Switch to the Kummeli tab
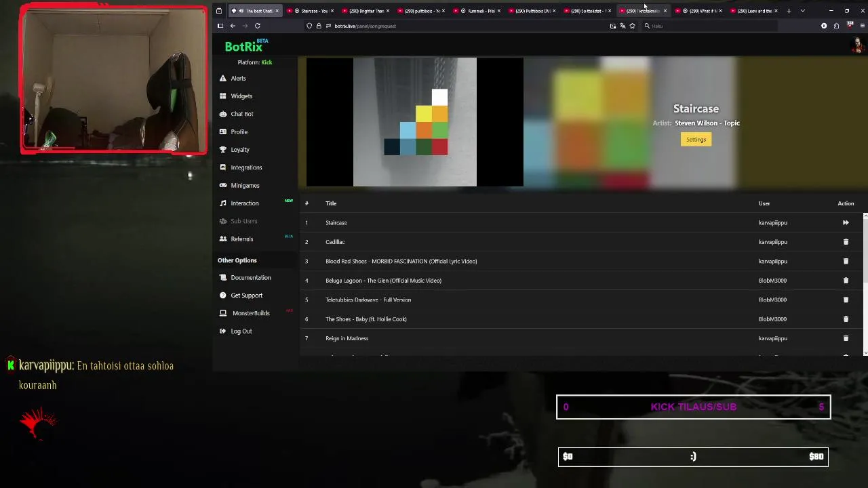 (x=476, y=11)
